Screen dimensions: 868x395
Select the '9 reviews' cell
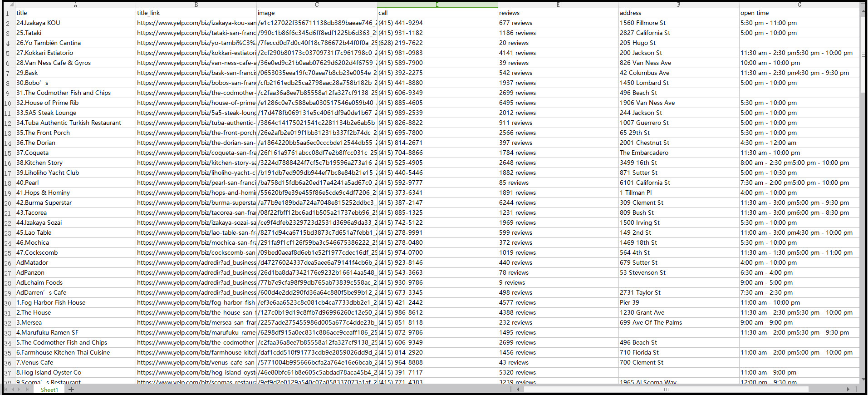point(558,283)
